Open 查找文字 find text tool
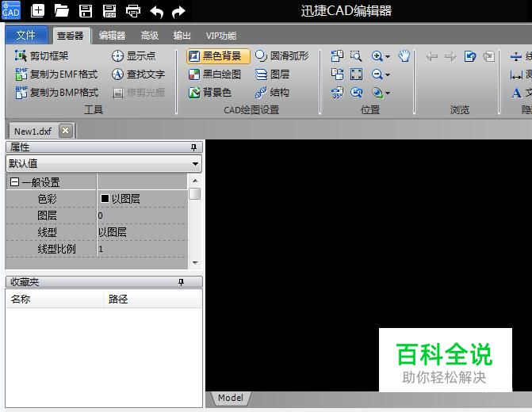Viewport: 532px width, 412px height. click(x=138, y=74)
